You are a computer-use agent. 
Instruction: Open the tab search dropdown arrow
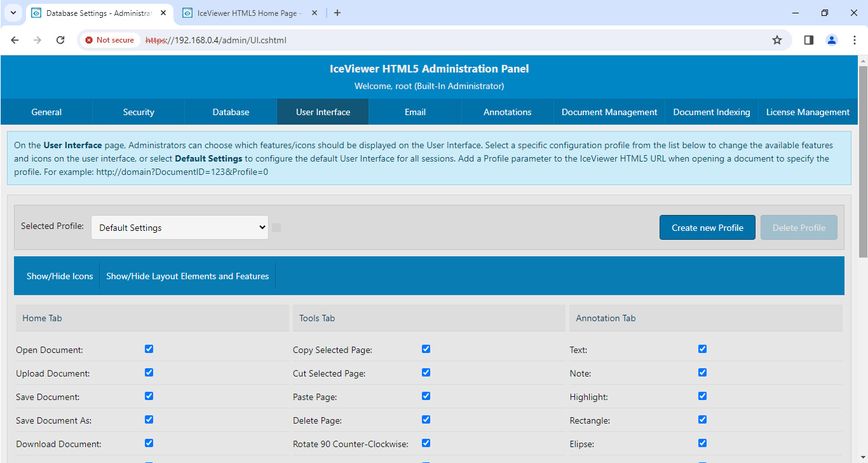[13, 13]
